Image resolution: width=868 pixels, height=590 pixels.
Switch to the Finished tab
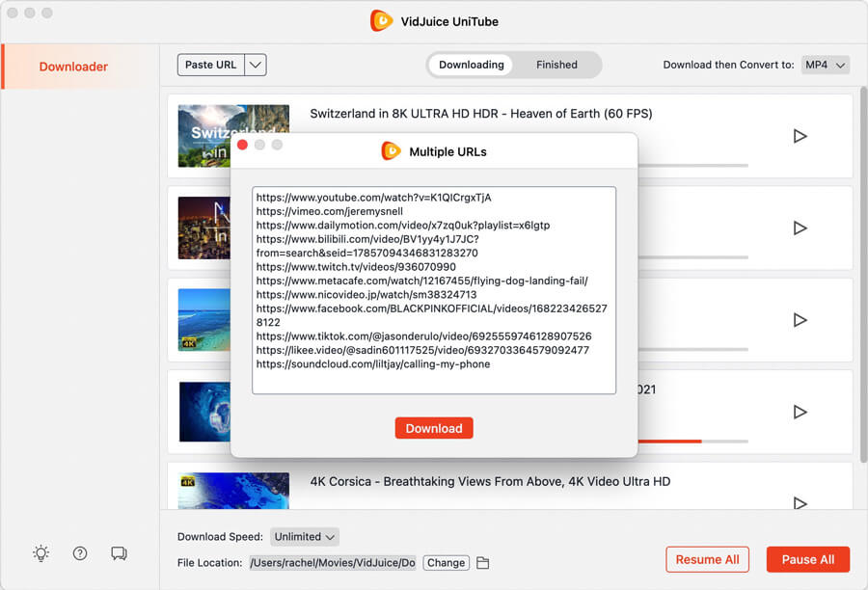coord(556,65)
